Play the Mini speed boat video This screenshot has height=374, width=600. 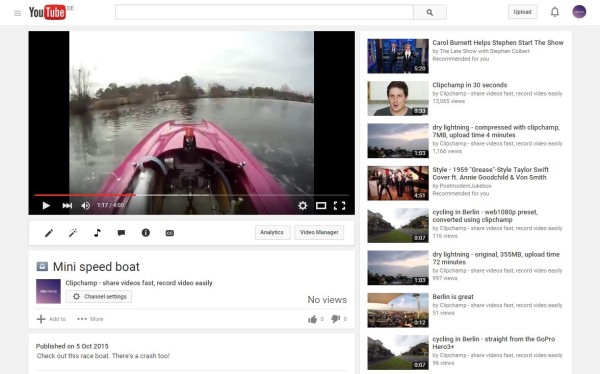(x=46, y=206)
